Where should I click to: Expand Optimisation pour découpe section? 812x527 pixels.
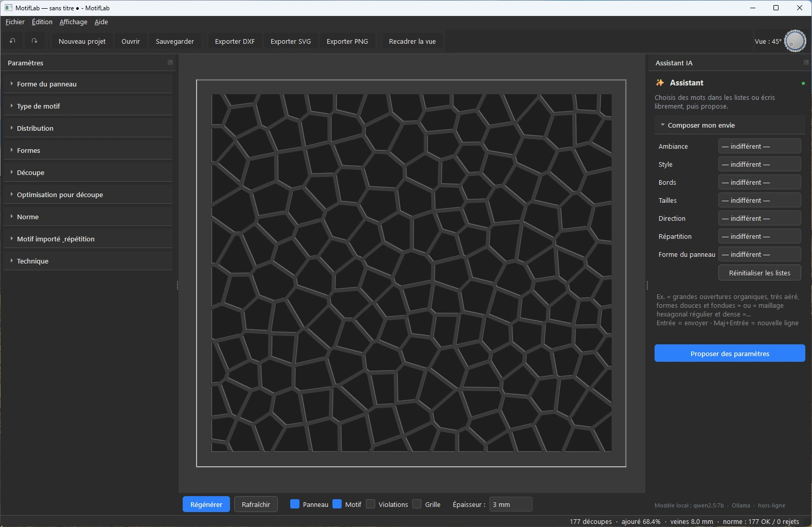[88, 195]
